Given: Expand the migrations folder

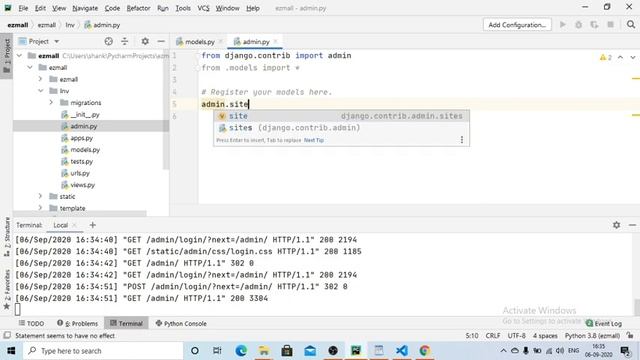Looking at the screenshot, I should pyautogui.click(x=51, y=102).
